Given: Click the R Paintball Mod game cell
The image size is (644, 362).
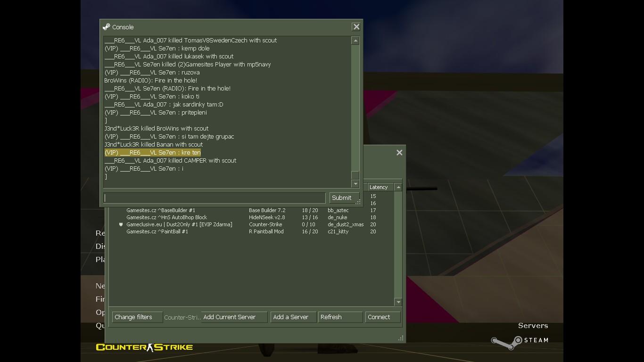Looking at the screenshot, I should click(266, 231).
